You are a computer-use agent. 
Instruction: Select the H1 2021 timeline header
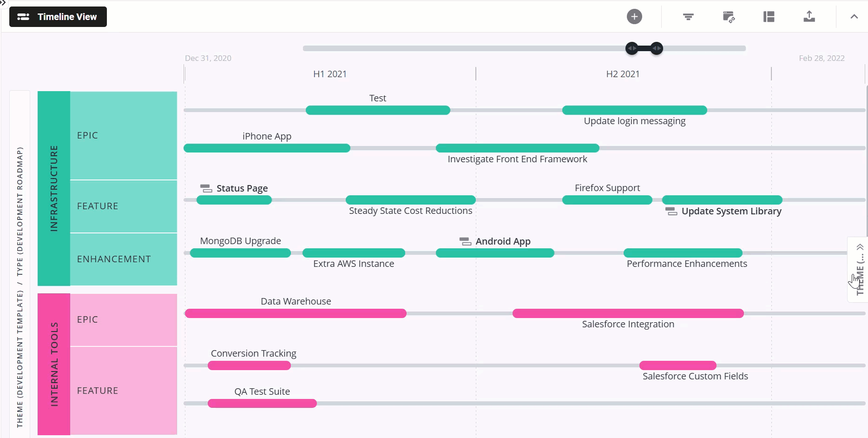click(x=330, y=74)
